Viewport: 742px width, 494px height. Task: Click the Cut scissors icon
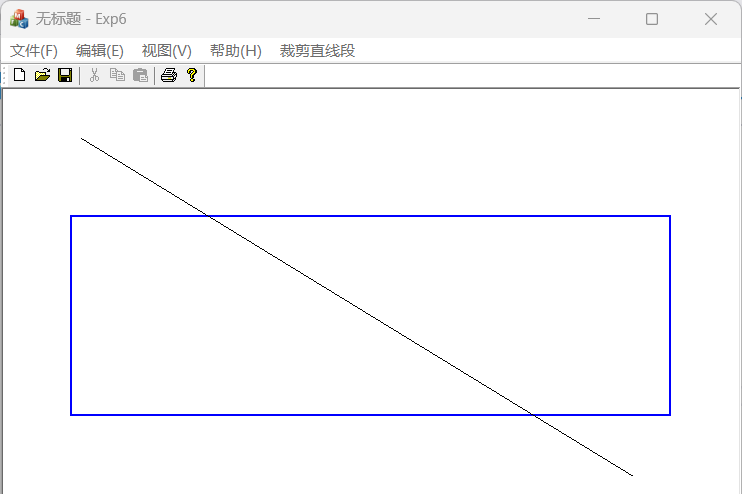[94, 75]
